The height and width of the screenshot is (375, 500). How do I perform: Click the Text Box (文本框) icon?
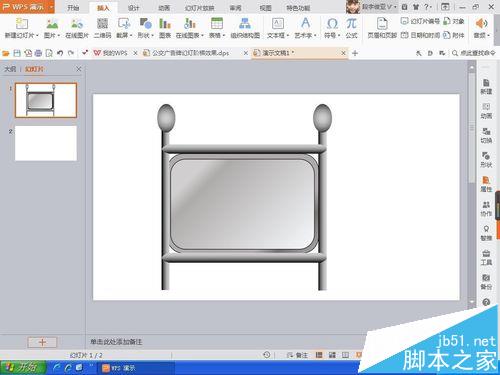[278, 24]
